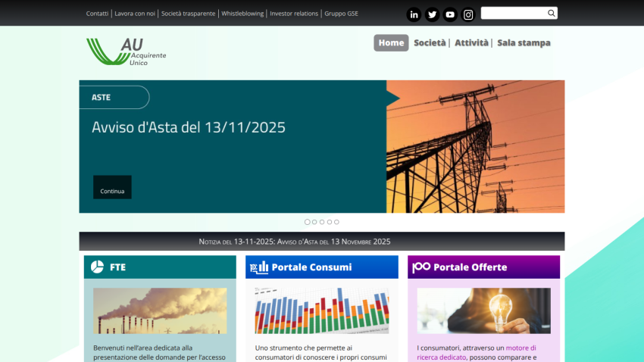The height and width of the screenshot is (362, 644).
Task: Open the Twitter social icon
Action: click(x=432, y=15)
